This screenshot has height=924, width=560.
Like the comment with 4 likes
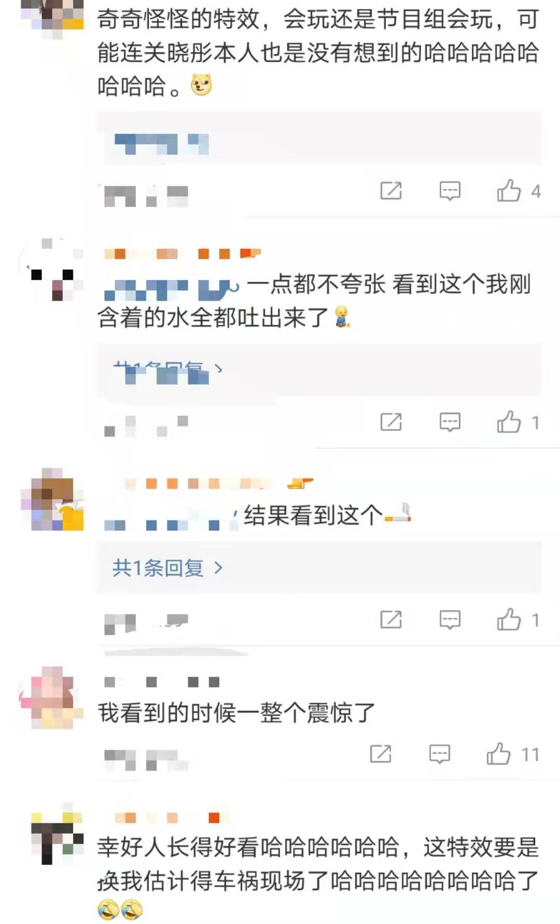pos(509,191)
